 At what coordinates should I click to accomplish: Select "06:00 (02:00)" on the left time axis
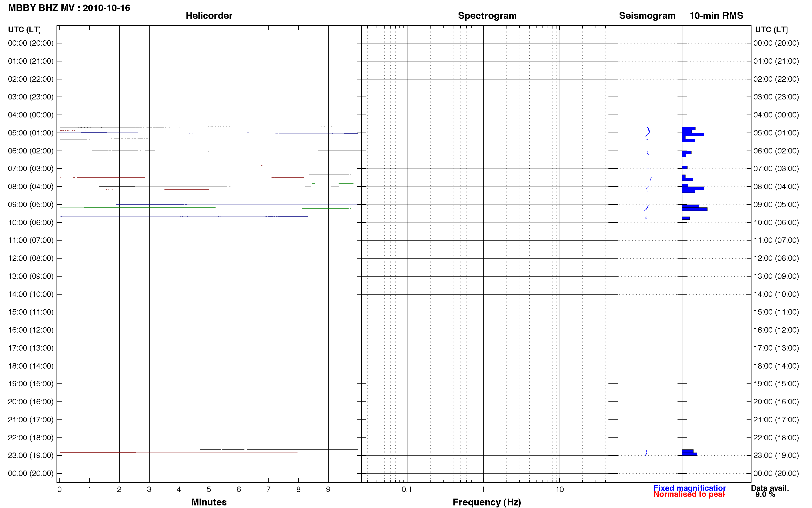(x=31, y=151)
